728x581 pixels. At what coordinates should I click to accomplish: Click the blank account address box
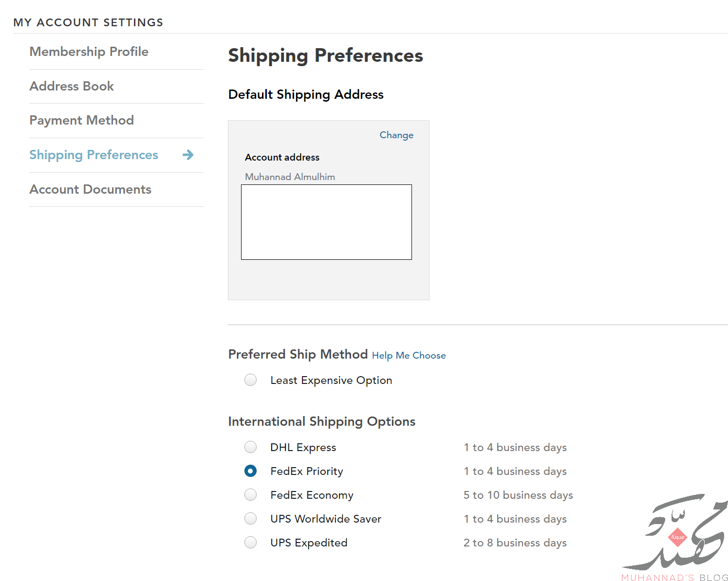coord(326,222)
